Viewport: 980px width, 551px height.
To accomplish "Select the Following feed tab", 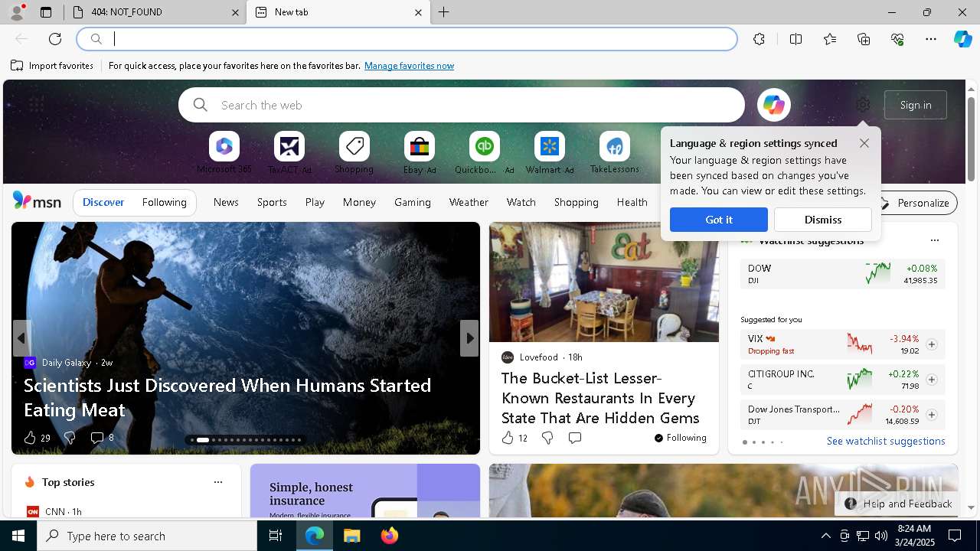I will pos(164,202).
